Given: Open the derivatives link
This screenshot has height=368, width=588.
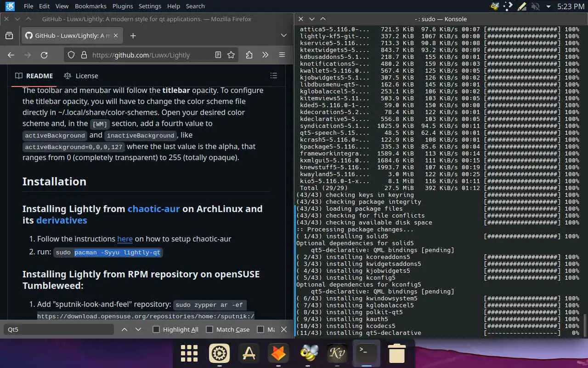Looking at the screenshot, I should [62, 220].
